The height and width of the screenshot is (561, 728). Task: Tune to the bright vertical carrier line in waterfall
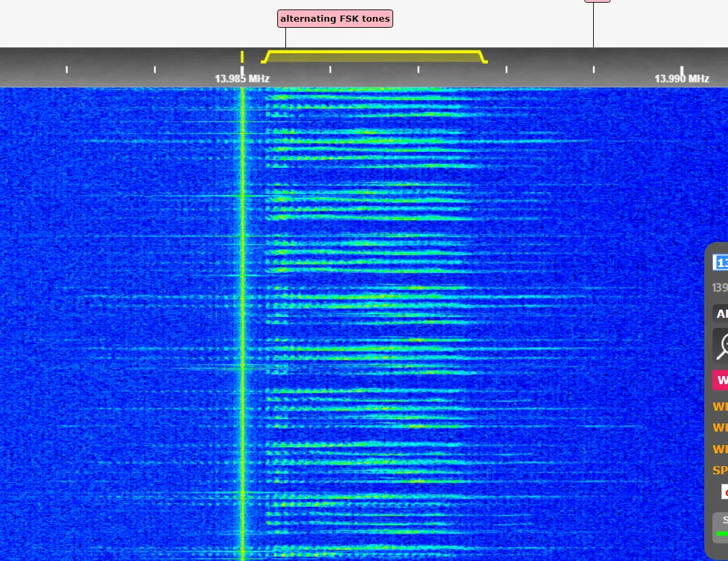click(242, 305)
